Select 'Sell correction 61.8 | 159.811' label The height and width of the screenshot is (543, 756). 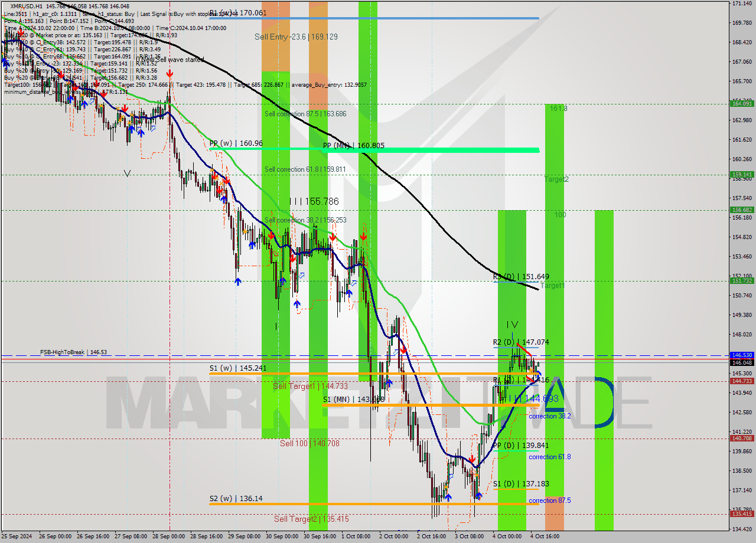pyautogui.click(x=305, y=169)
